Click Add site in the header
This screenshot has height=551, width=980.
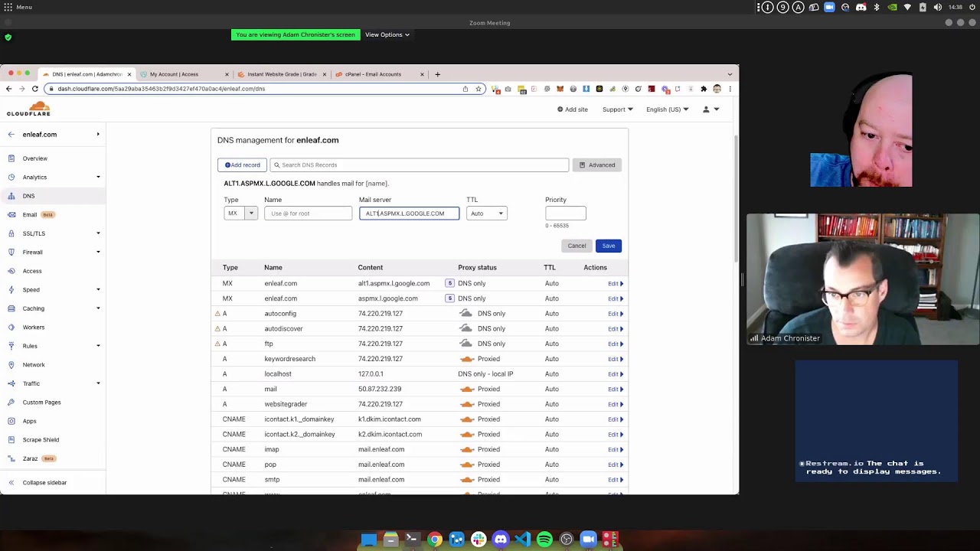click(573, 109)
